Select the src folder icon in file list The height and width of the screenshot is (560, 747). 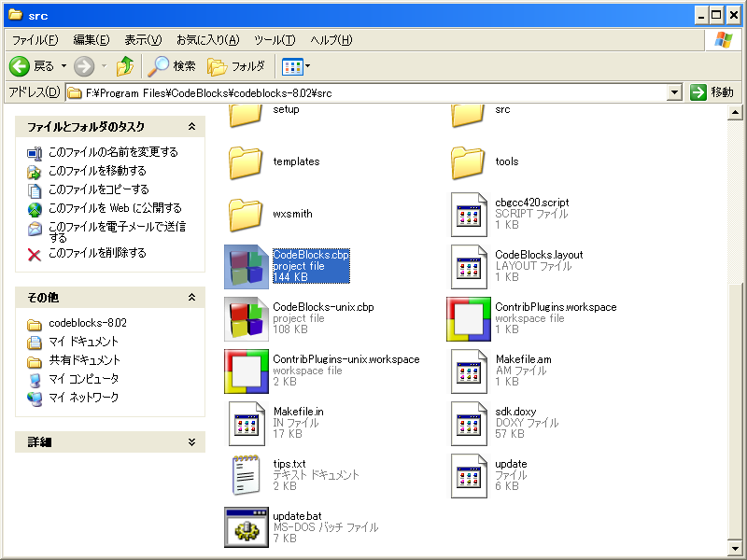(468, 116)
